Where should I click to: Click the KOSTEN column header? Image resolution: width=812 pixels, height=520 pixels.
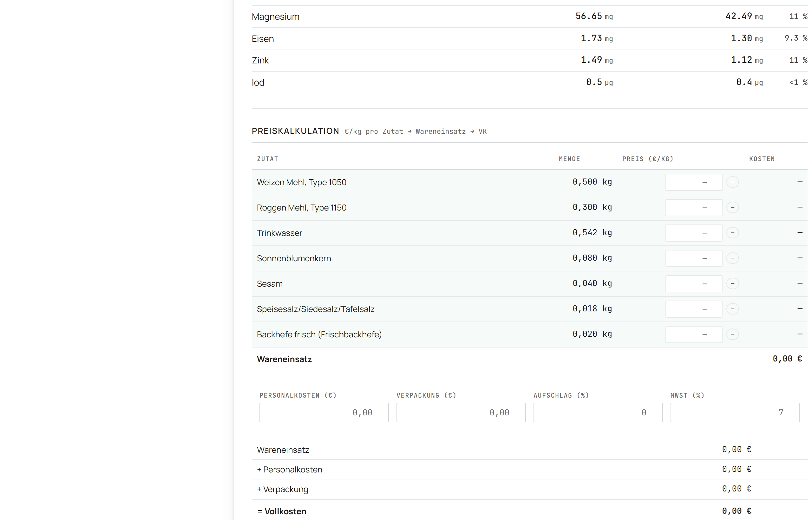point(762,159)
